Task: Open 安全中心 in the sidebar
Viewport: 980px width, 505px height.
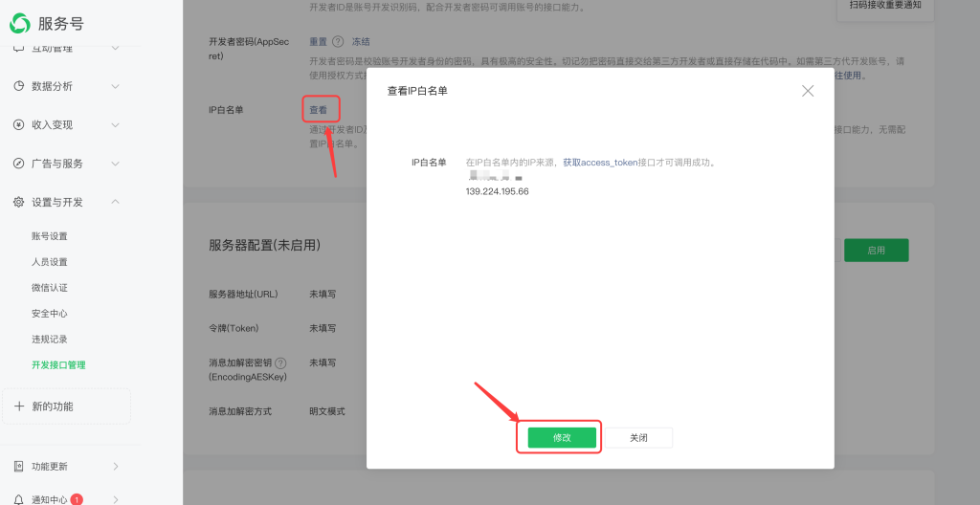Action: coord(50,313)
